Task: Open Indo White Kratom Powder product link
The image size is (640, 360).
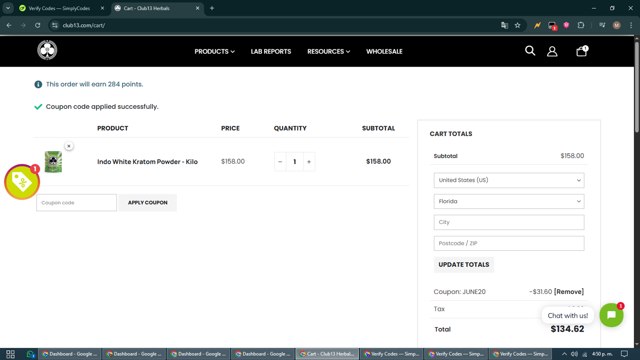Action: pos(147,162)
